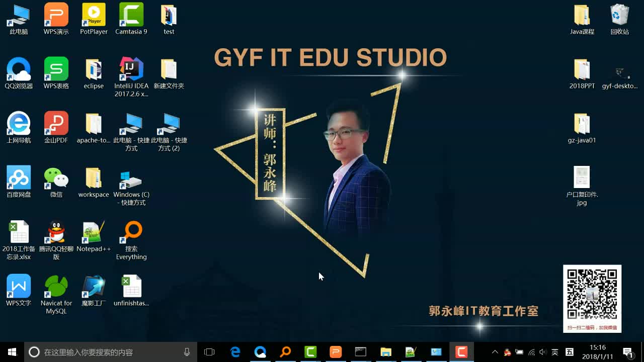Viewport: 644px width, 362px height.
Task: Open QQ浏览器 desktop shortcut
Action: click(19, 73)
